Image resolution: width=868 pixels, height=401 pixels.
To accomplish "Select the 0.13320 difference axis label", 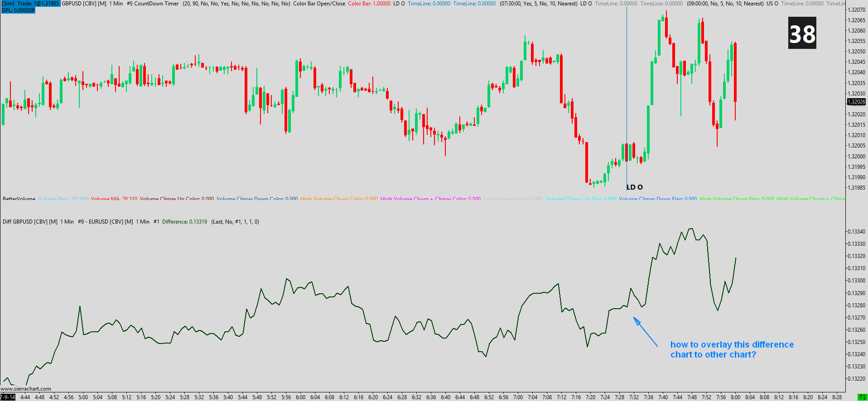I will click(856, 256).
